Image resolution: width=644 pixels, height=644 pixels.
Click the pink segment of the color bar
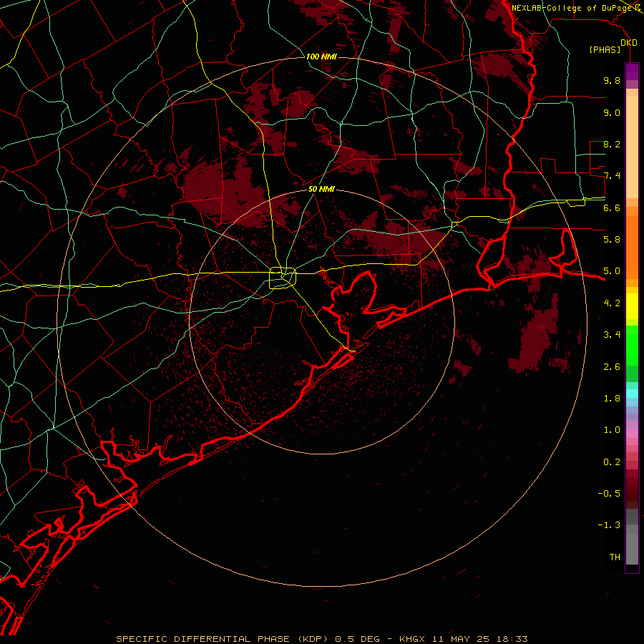632,434
